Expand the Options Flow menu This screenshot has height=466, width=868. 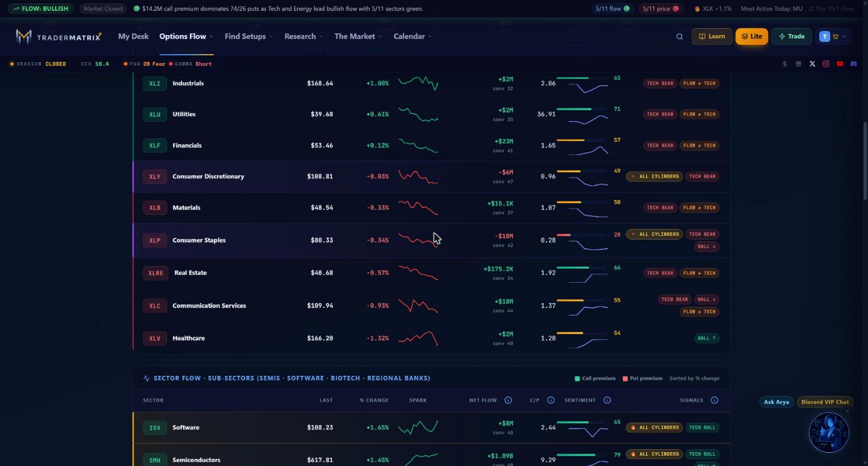(186, 37)
